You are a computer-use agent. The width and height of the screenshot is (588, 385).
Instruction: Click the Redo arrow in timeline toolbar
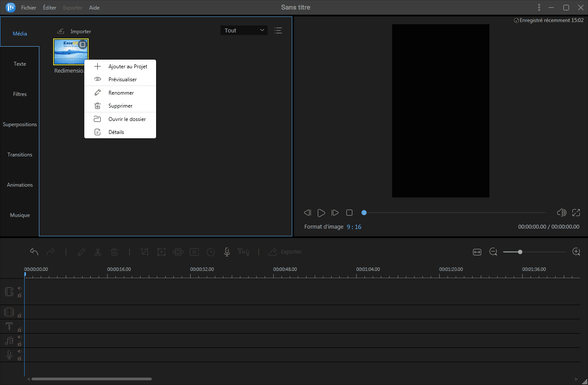click(x=51, y=251)
